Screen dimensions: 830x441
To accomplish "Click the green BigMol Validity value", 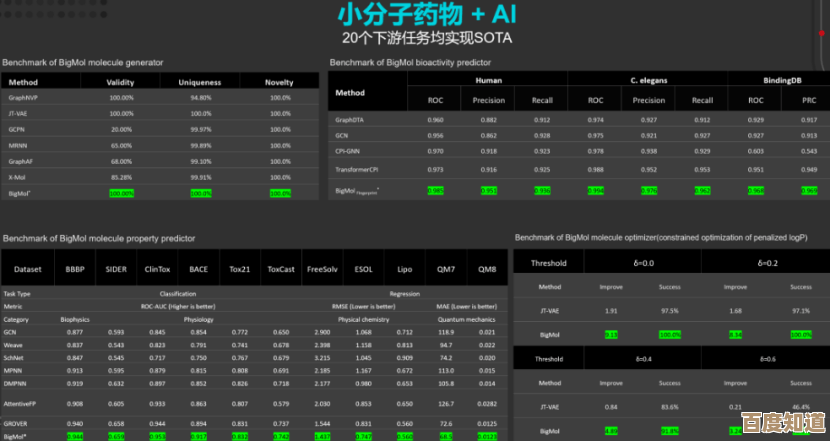I will point(121,193).
